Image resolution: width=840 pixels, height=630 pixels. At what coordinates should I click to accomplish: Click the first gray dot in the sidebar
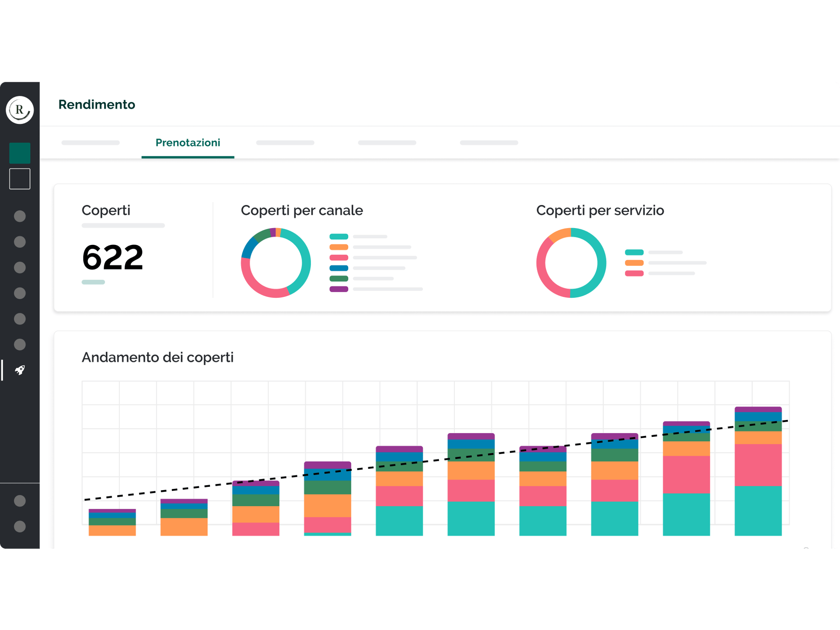point(20,216)
